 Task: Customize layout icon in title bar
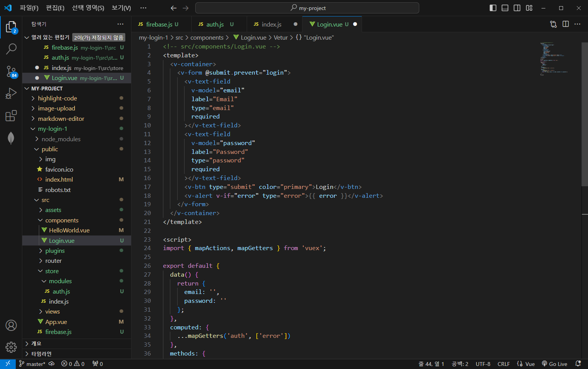coord(529,8)
